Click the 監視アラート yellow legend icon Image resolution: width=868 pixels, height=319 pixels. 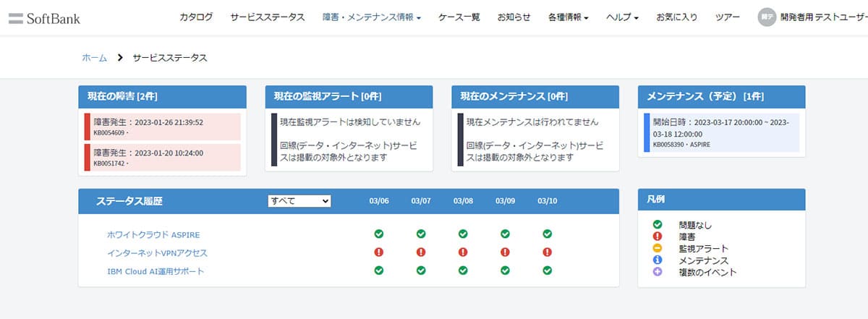658,248
